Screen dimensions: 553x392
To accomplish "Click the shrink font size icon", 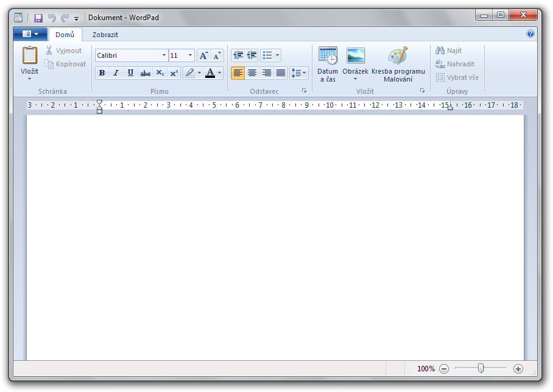I will click(x=217, y=55).
